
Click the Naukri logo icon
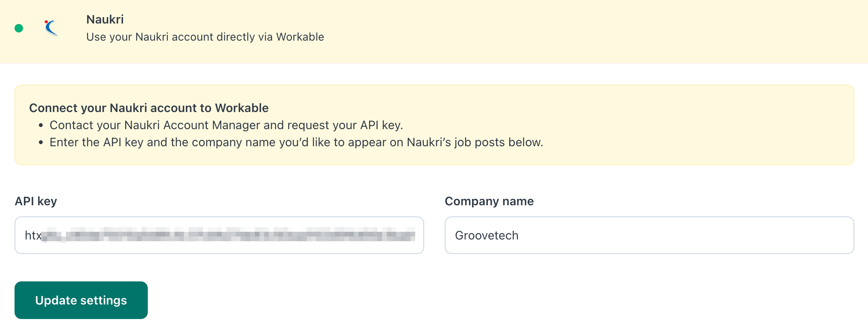pyautogui.click(x=51, y=28)
